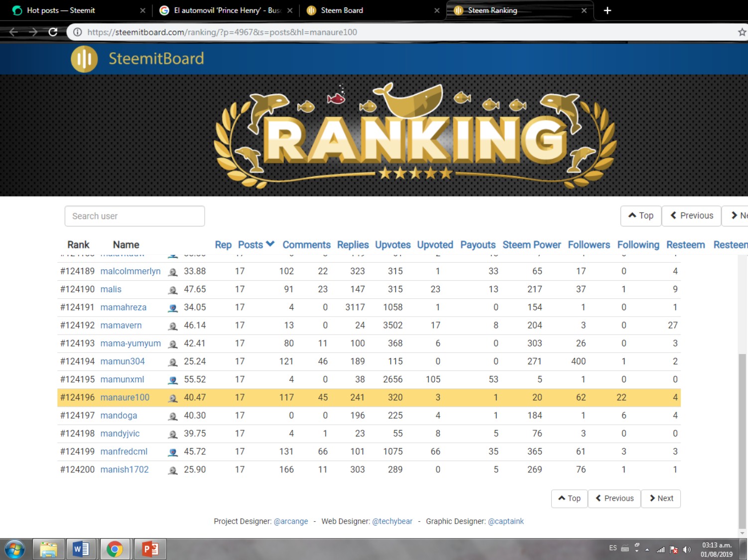Click the avatar icon beside mamunxml
This screenshot has width=748, height=560.
tap(173, 380)
